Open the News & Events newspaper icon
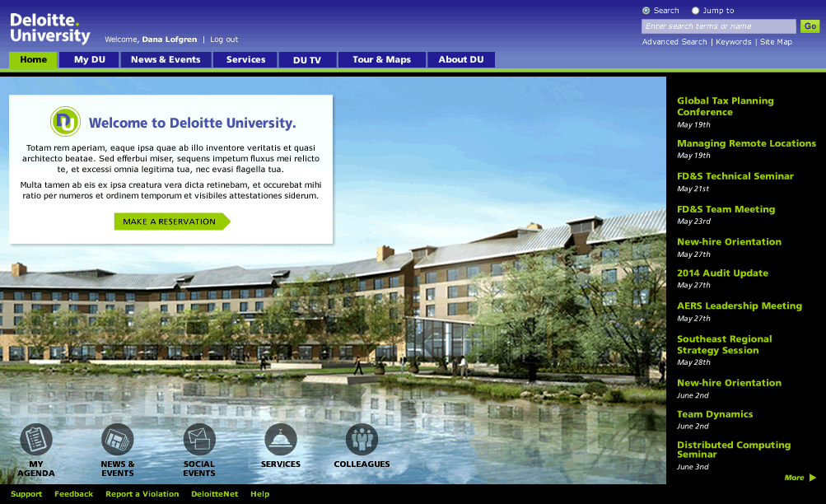Image resolution: width=826 pixels, height=504 pixels. tap(118, 439)
